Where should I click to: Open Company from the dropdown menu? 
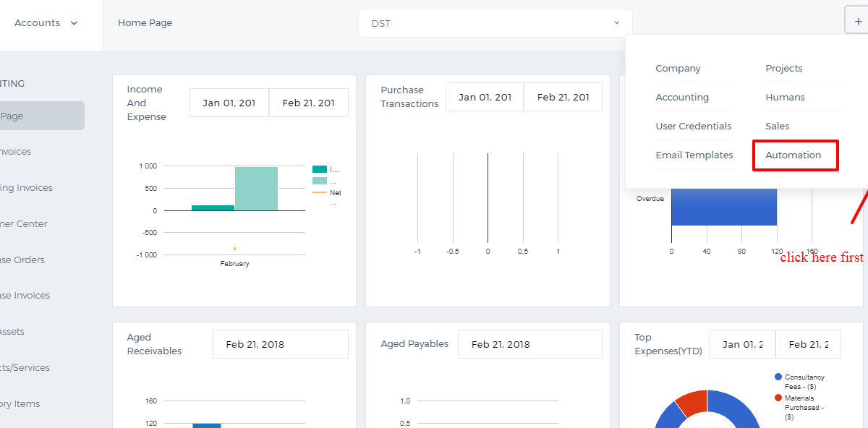(x=678, y=69)
